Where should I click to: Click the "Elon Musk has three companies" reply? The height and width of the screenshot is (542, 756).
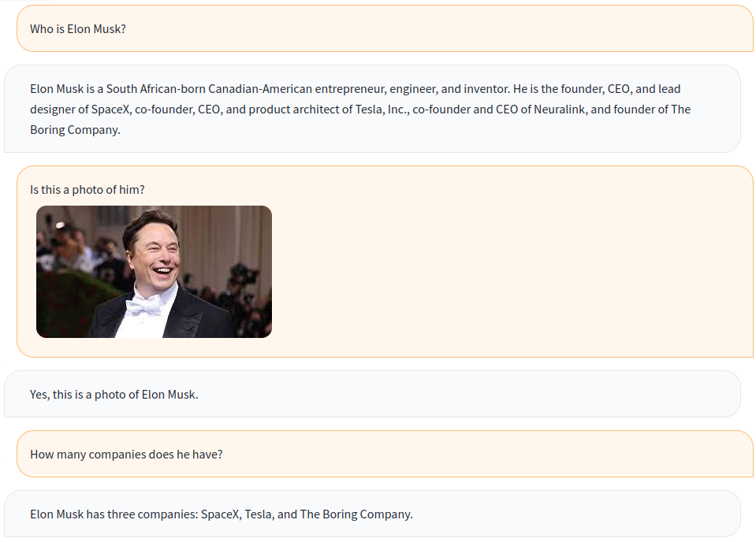tap(221, 514)
